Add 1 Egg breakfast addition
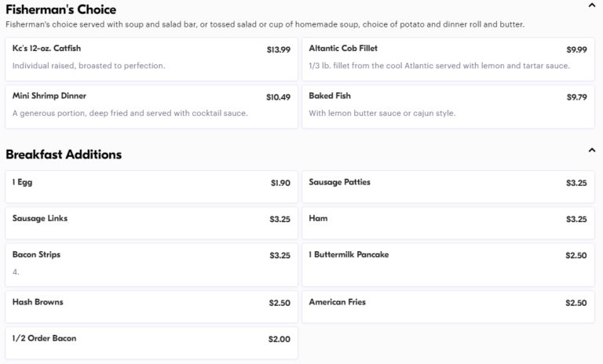 152,187
